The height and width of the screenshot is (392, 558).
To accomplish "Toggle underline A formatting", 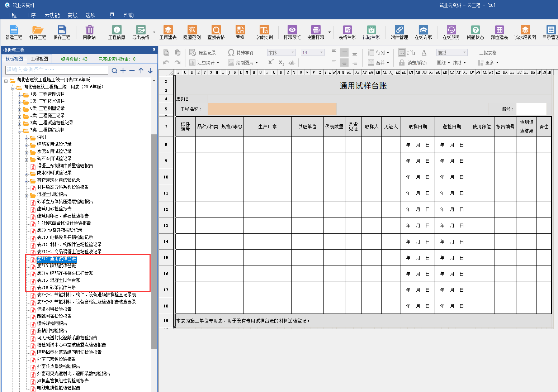I will [x=424, y=53].
